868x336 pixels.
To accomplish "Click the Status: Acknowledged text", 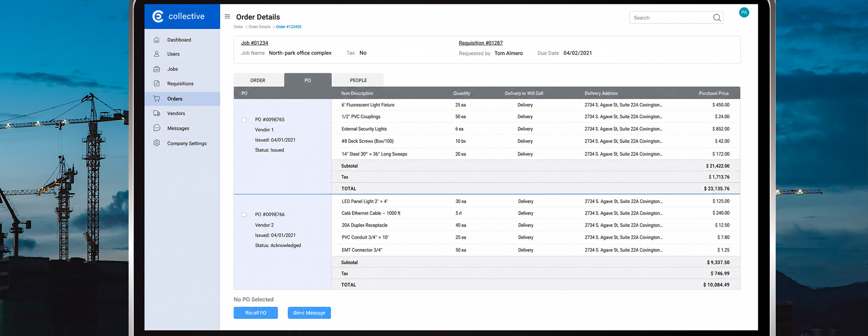I will tap(278, 245).
